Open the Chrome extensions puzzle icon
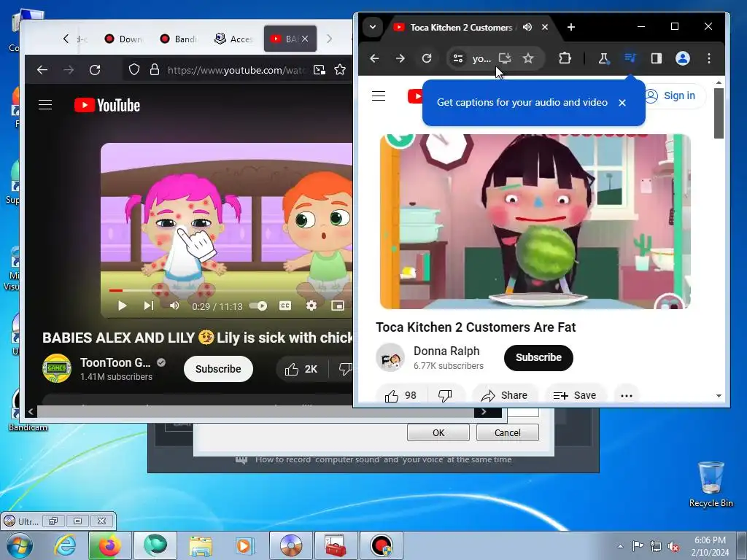 point(565,58)
